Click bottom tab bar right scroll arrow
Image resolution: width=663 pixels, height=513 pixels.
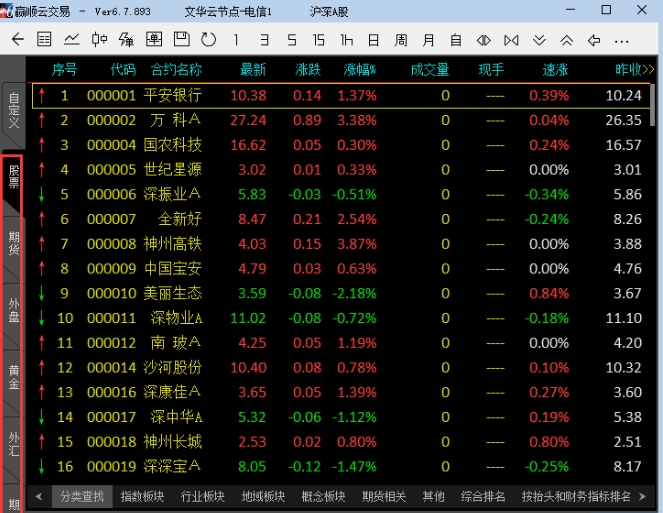pyautogui.click(x=643, y=496)
